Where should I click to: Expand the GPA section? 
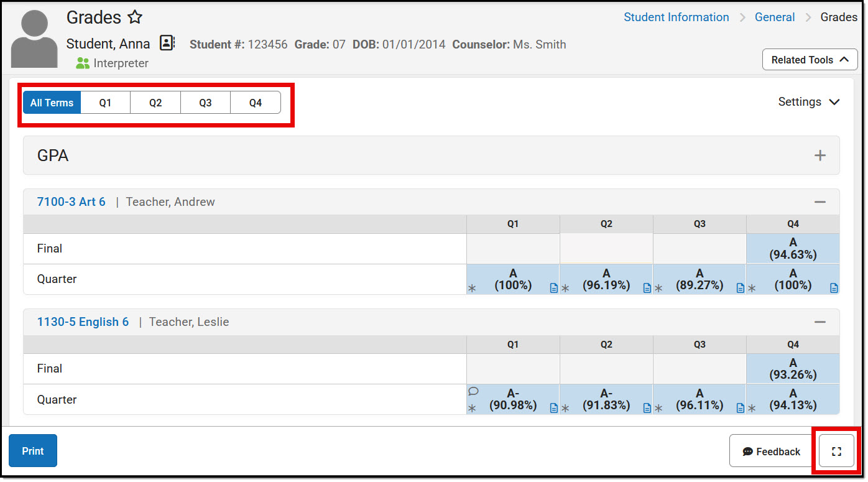820,155
